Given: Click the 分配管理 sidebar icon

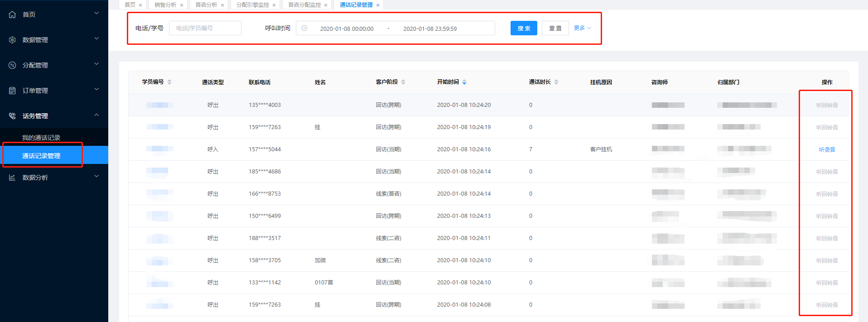Looking at the screenshot, I should pos(12,65).
